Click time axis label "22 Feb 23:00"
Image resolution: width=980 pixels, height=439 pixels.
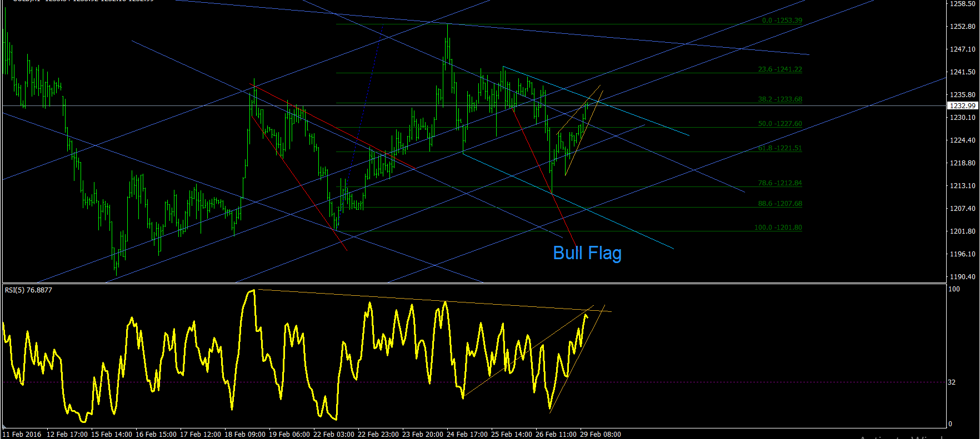point(378,435)
